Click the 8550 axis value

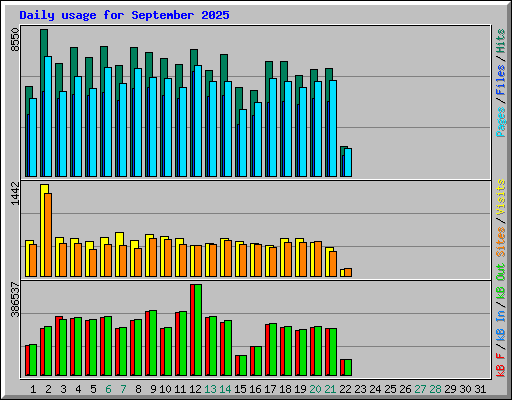pyautogui.click(x=15, y=40)
